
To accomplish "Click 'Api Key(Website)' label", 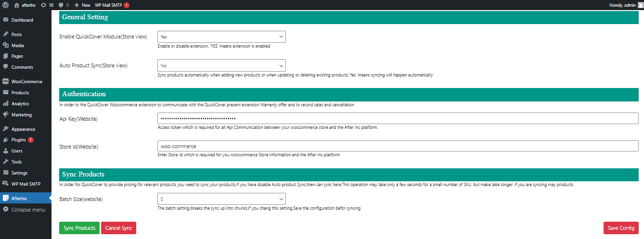I will click(78, 119).
